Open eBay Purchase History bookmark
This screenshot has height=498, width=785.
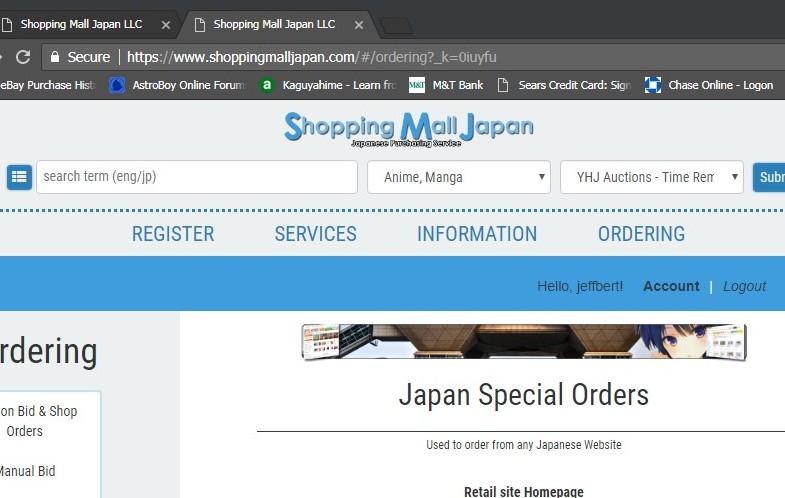[x=48, y=85]
